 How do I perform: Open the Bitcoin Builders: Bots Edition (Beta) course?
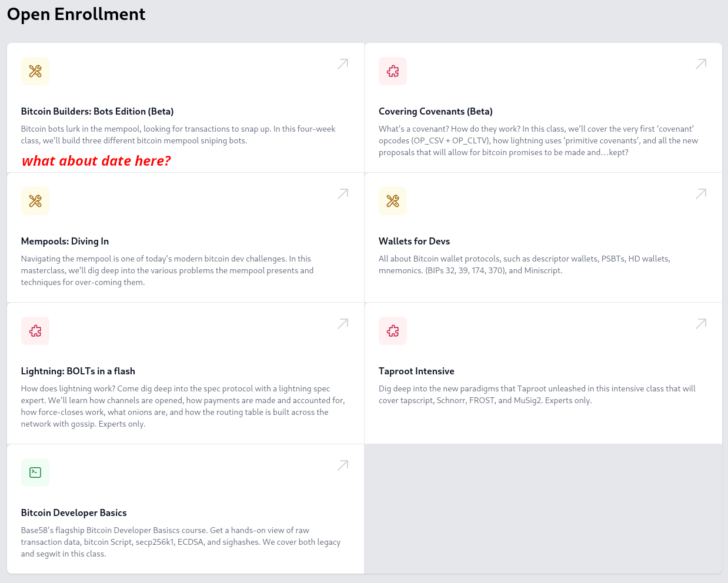pyautogui.click(x=97, y=112)
